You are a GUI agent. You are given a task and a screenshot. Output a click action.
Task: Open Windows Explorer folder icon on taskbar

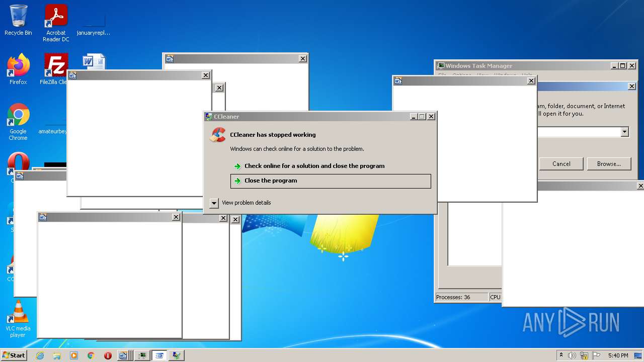click(57, 355)
